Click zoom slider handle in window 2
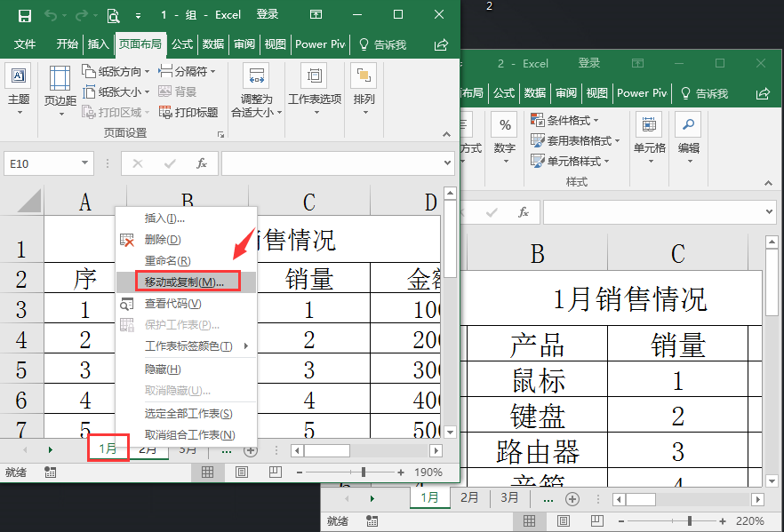 690,521
